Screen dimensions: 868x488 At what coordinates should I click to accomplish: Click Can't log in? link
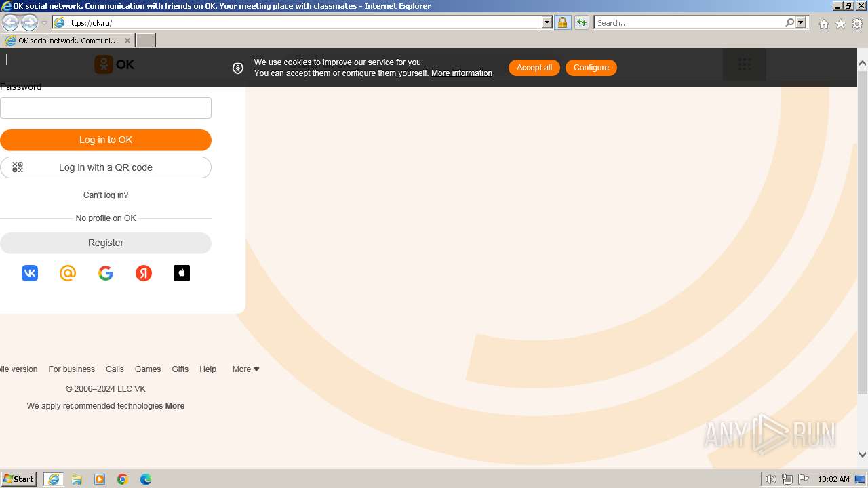pos(106,195)
